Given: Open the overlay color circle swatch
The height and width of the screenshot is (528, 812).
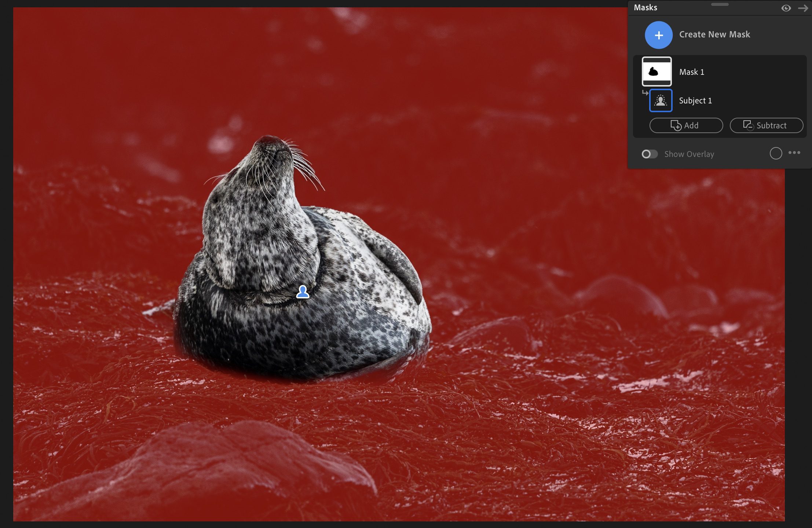Looking at the screenshot, I should pyautogui.click(x=776, y=153).
